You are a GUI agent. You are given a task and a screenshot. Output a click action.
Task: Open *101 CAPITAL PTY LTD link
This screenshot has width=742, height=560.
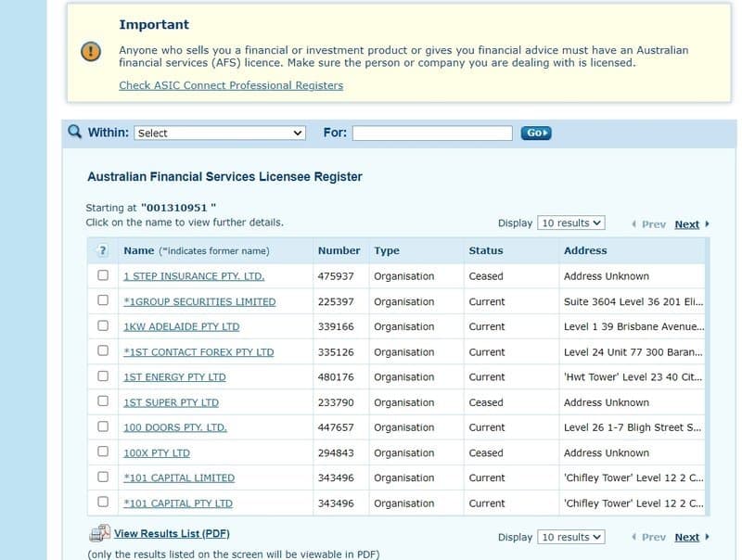pyautogui.click(x=178, y=503)
